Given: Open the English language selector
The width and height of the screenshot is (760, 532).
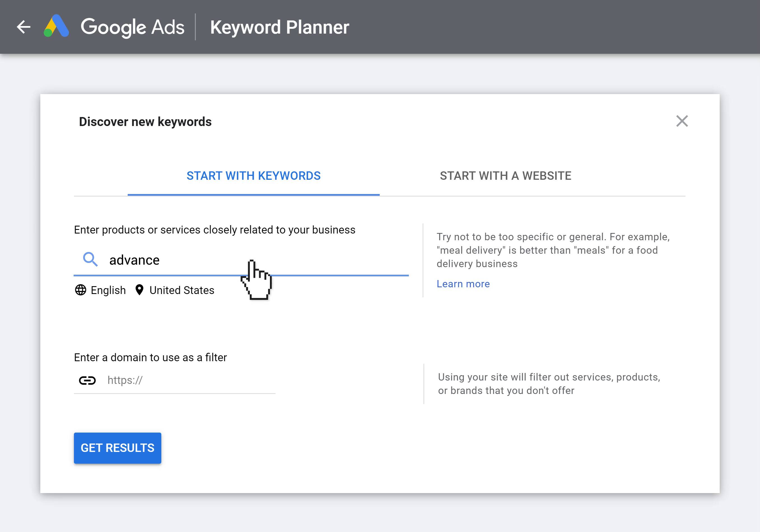Looking at the screenshot, I should (x=108, y=290).
